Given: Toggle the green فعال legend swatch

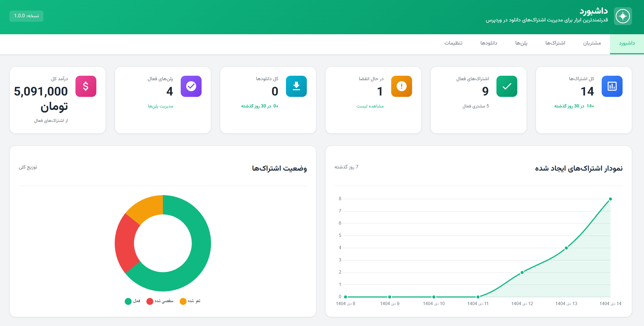Looking at the screenshot, I should pos(128,301).
